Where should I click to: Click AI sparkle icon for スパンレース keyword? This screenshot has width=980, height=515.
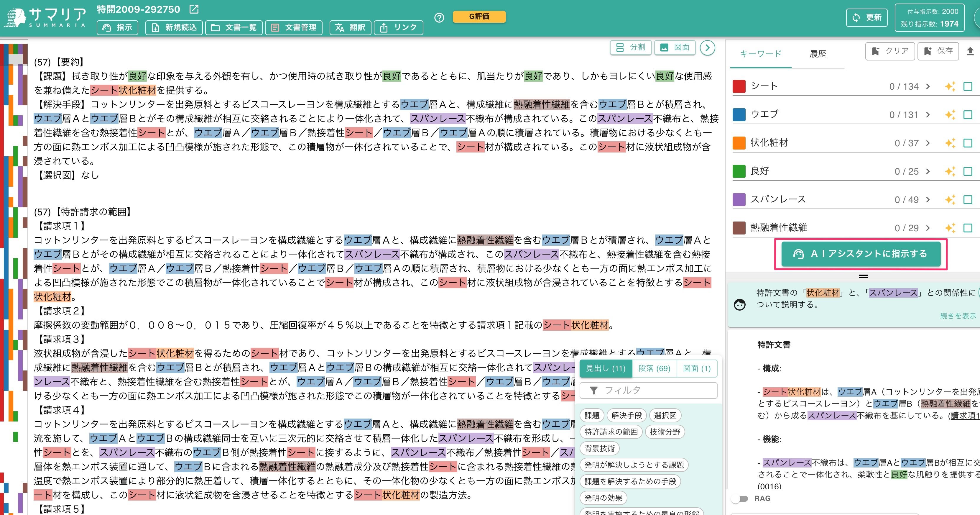coord(950,200)
